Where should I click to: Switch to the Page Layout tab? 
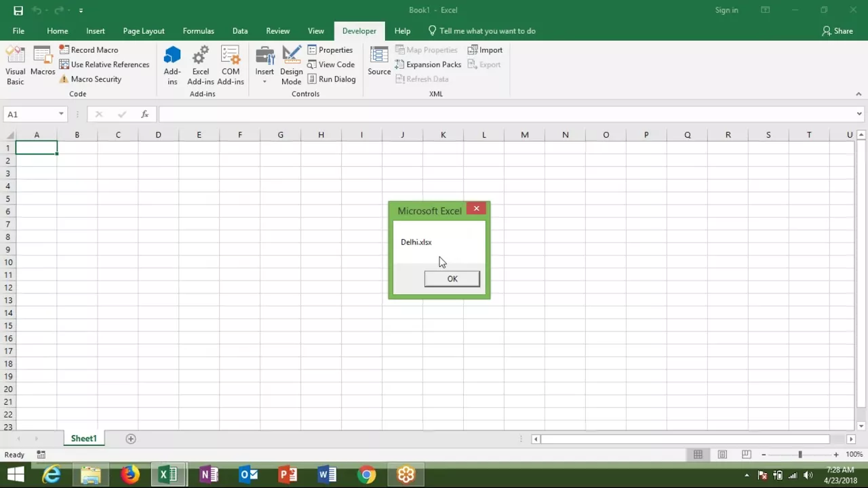(x=144, y=31)
